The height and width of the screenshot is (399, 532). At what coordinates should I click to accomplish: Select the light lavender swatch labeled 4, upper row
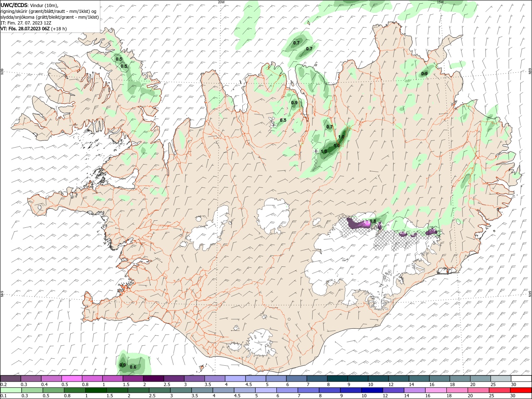(x=235, y=379)
